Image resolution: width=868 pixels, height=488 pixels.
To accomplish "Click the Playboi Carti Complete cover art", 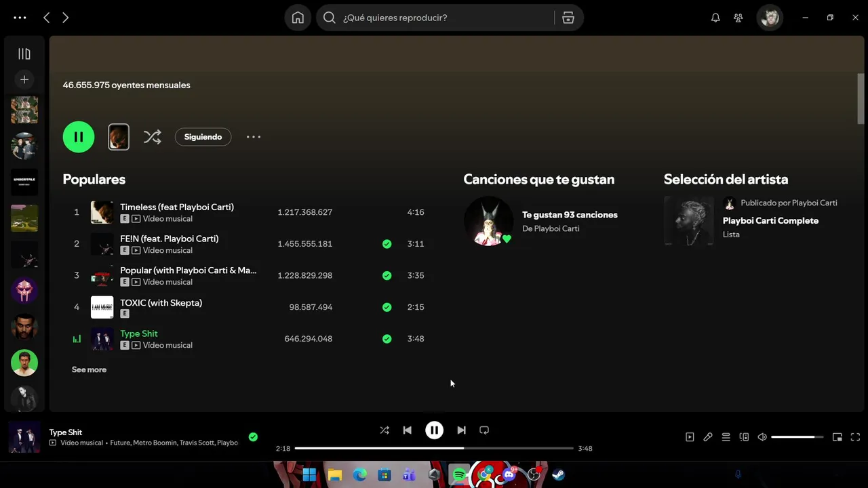I will (x=689, y=221).
